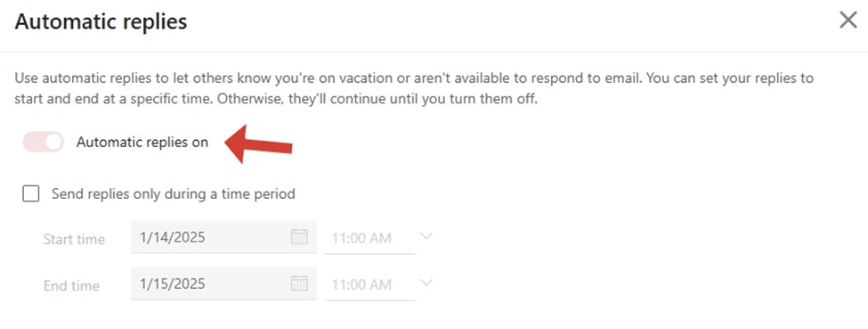The width and height of the screenshot is (868, 329).
Task: Click the red arrow pointing at the toggle
Action: click(258, 144)
